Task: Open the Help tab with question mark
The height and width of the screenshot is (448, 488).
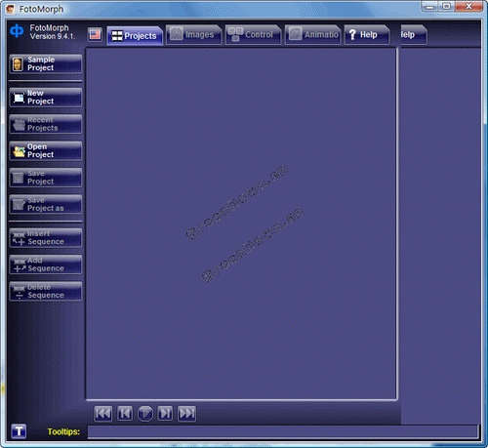Action: 367,34
